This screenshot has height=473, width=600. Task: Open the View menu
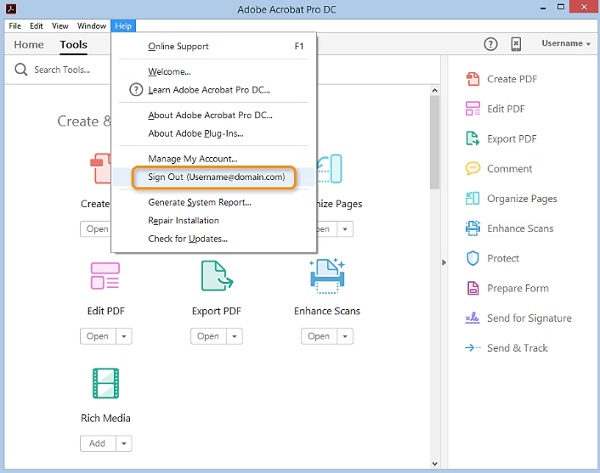tap(60, 26)
